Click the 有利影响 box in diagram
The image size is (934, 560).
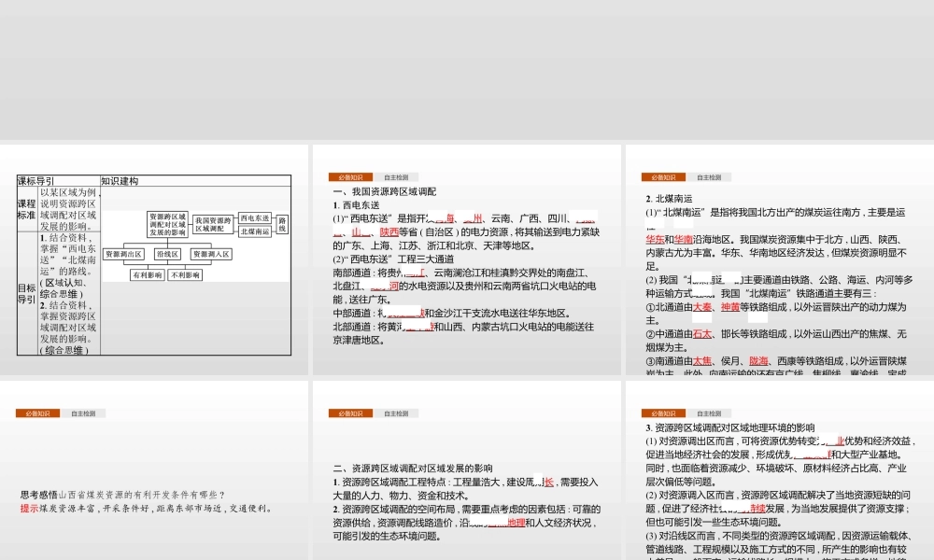pyautogui.click(x=148, y=274)
